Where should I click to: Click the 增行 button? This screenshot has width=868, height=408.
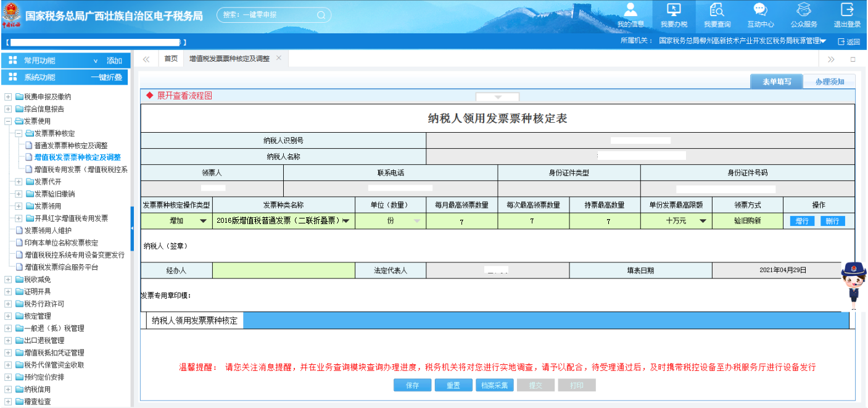pyautogui.click(x=802, y=221)
